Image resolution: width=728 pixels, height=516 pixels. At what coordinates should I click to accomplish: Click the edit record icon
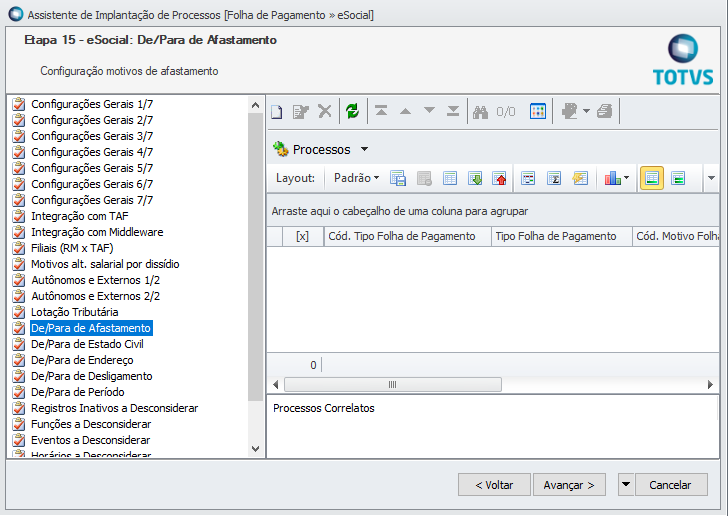click(300, 111)
